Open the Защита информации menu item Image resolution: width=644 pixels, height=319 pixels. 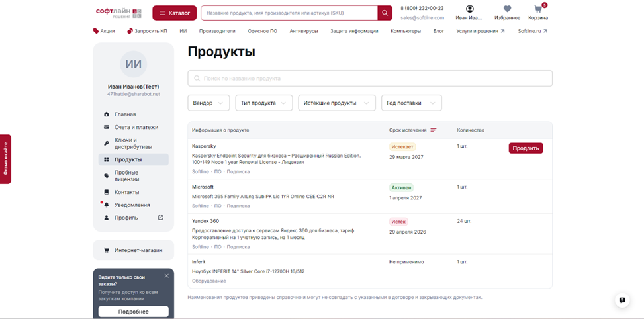tap(354, 31)
